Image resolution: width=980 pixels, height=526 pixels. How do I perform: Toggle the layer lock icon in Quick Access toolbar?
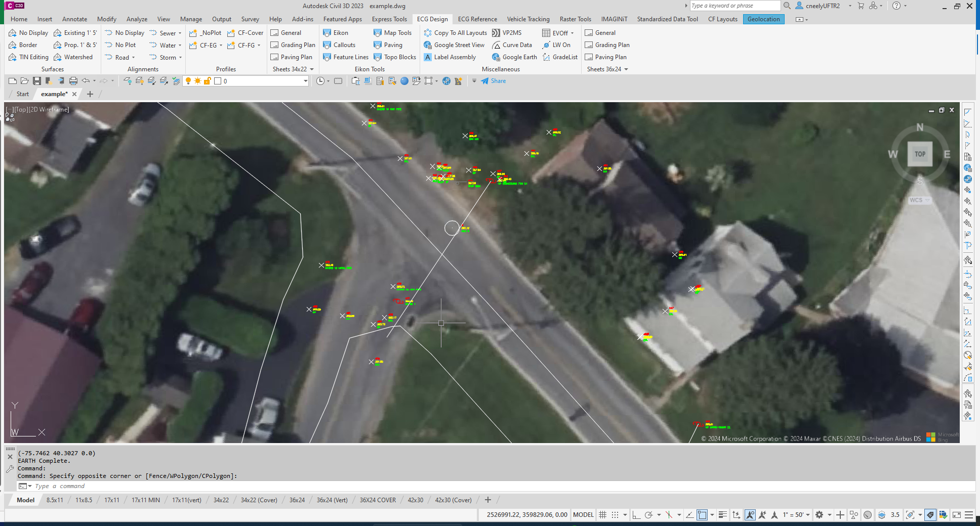[207, 81]
